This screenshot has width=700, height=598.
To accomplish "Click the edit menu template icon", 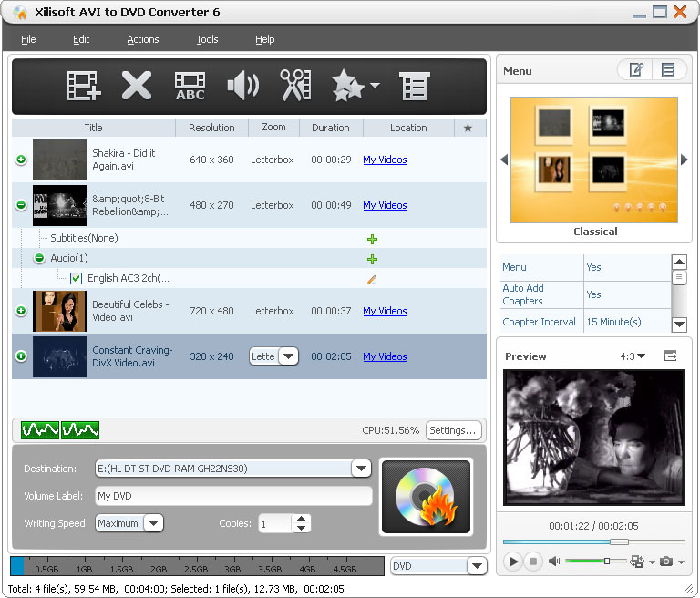I will [x=636, y=69].
